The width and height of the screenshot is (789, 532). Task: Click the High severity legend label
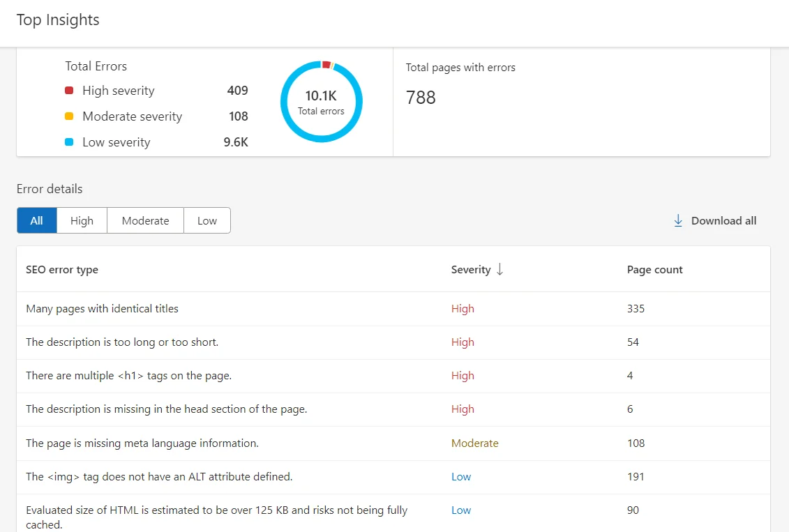point(119,91)
